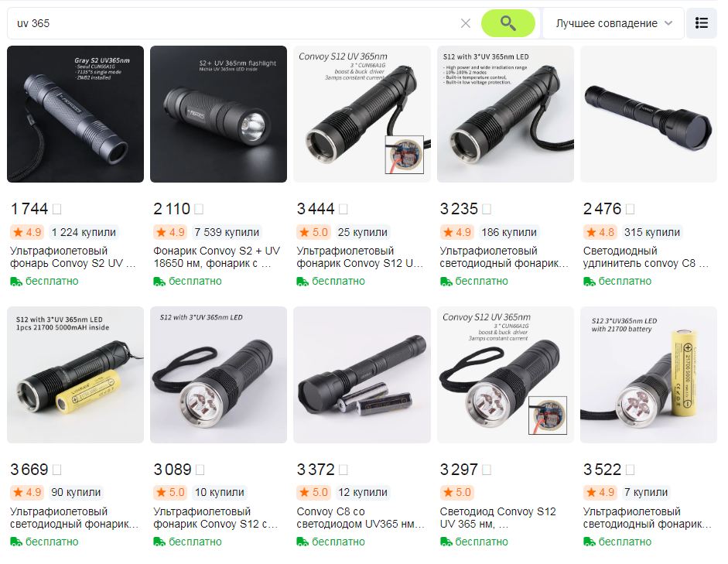Click the 315 купили badge
This screenshot has width=728, height=564.
[x=652, y=232]
